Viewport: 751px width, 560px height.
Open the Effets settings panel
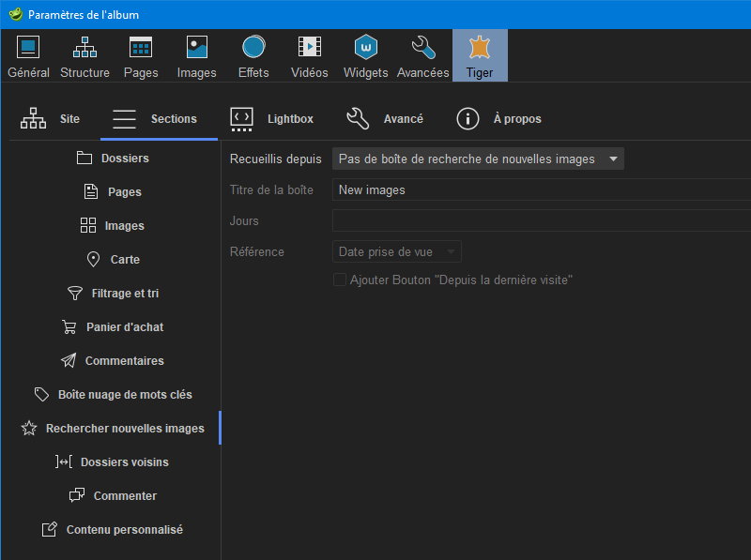tap(253, 54)
